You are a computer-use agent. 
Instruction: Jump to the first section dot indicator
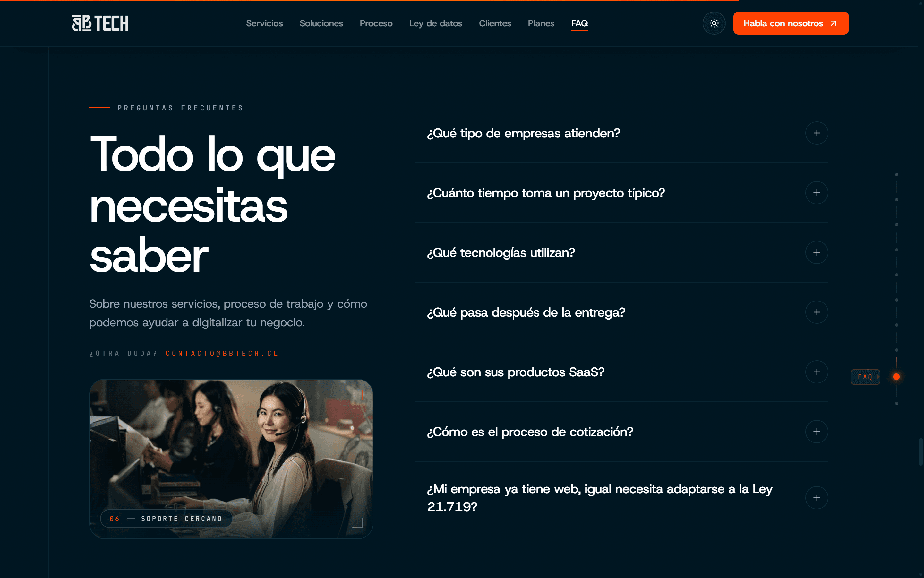(896, 175)
